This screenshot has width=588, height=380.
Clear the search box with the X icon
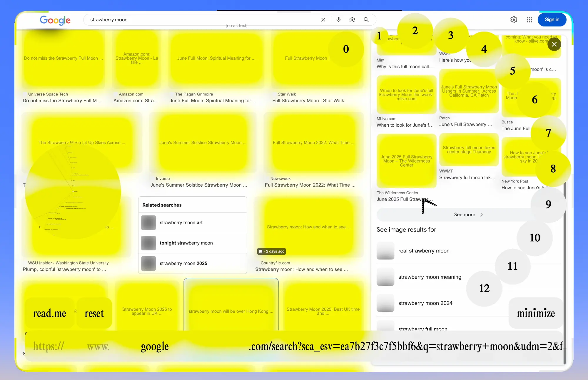tap(323, 20)
